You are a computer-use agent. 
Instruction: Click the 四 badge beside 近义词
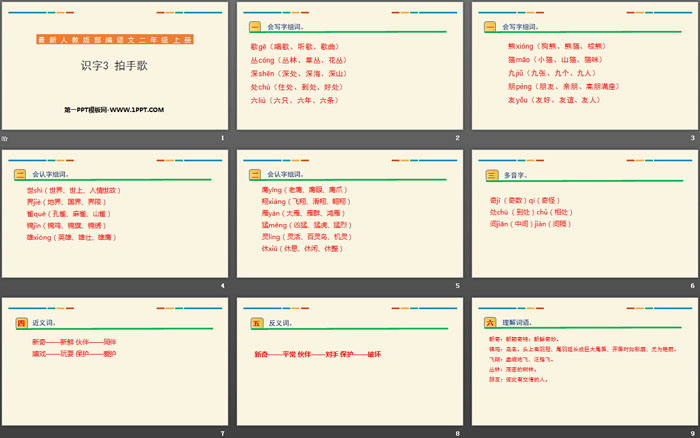tap(19, 323)
